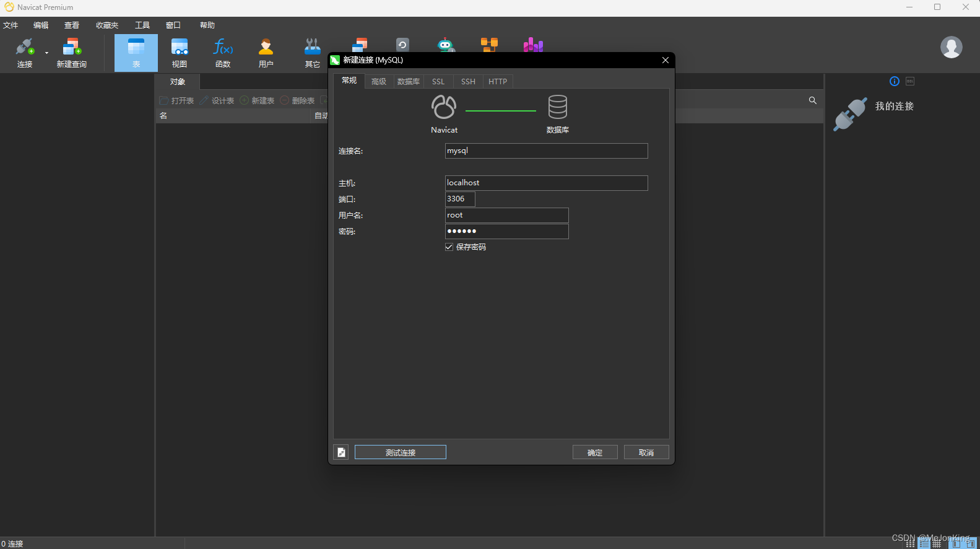Switch to the 常规 tab
This screenshot has height=549, width=980.
349,81
